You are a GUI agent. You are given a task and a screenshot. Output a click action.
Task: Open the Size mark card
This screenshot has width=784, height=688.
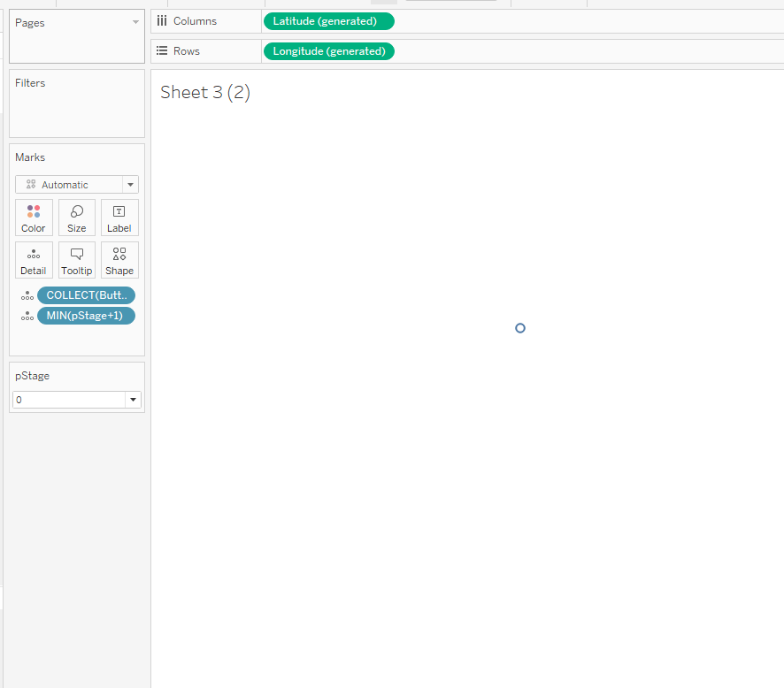(77, 218)
